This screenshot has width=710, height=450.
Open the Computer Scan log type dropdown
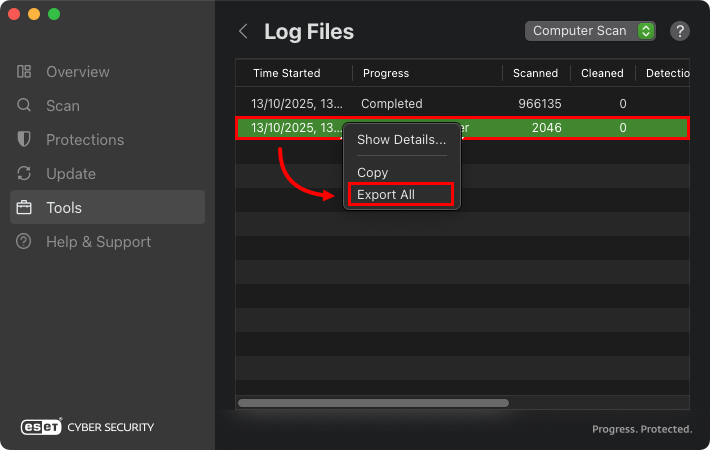[590, 31]
